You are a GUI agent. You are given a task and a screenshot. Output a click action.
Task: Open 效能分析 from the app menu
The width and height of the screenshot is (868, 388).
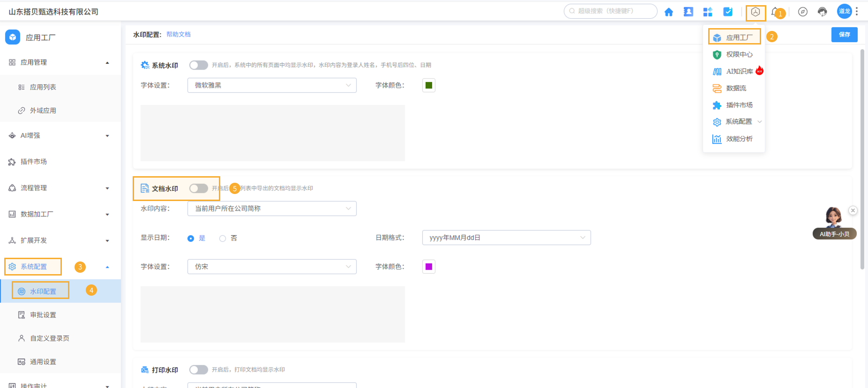734,139
